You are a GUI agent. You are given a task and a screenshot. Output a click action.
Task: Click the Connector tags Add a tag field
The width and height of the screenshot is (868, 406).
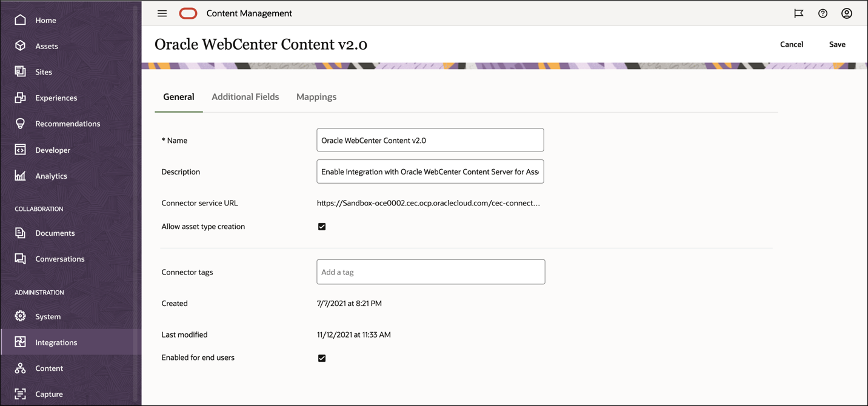click(431, 272)
